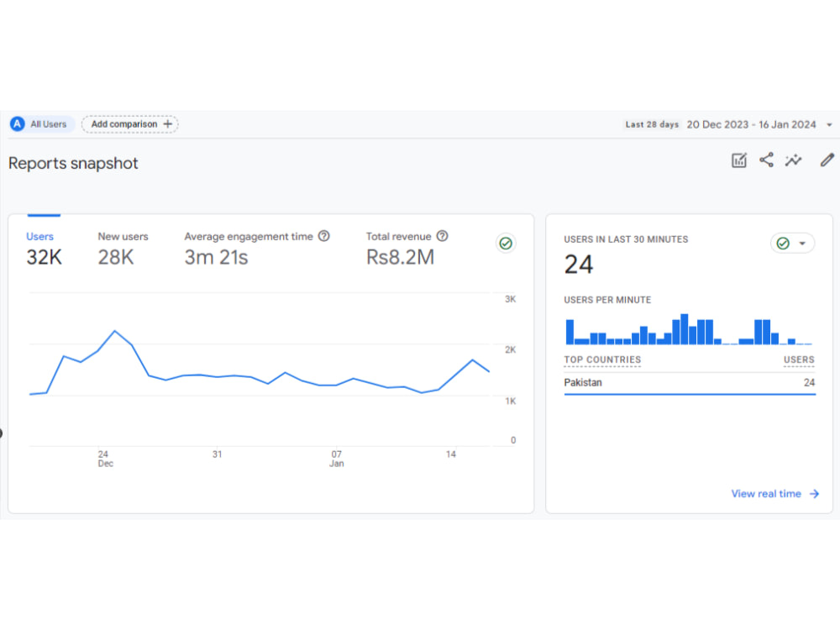This screenshot has width=840, height=630.
Task: Click the share this report icon
Action: tap(766, 160)
